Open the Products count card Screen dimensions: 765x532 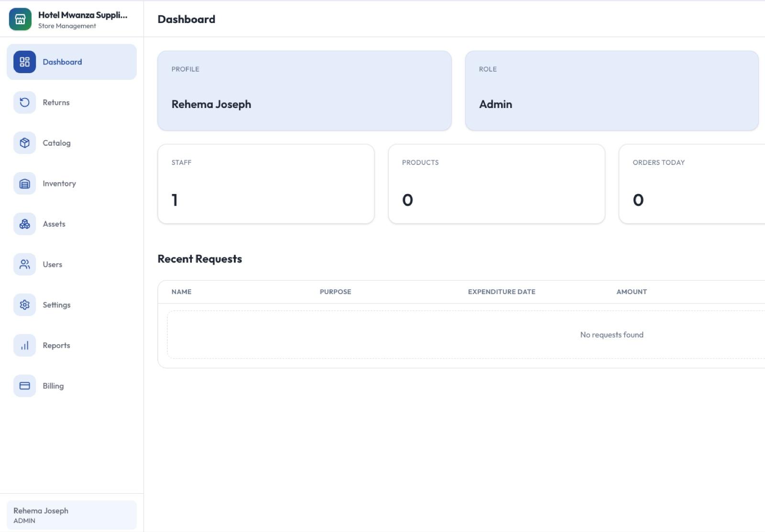[x=497, y=184]
